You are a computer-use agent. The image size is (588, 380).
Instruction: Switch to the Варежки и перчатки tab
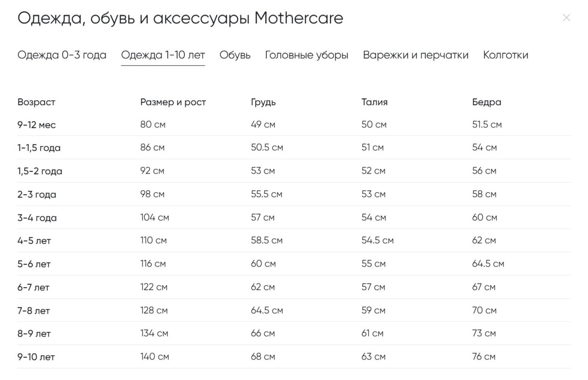[x=415, y=55]
